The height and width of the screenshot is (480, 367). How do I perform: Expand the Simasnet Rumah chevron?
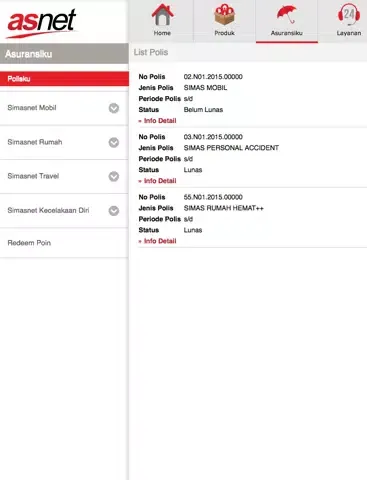114,142
